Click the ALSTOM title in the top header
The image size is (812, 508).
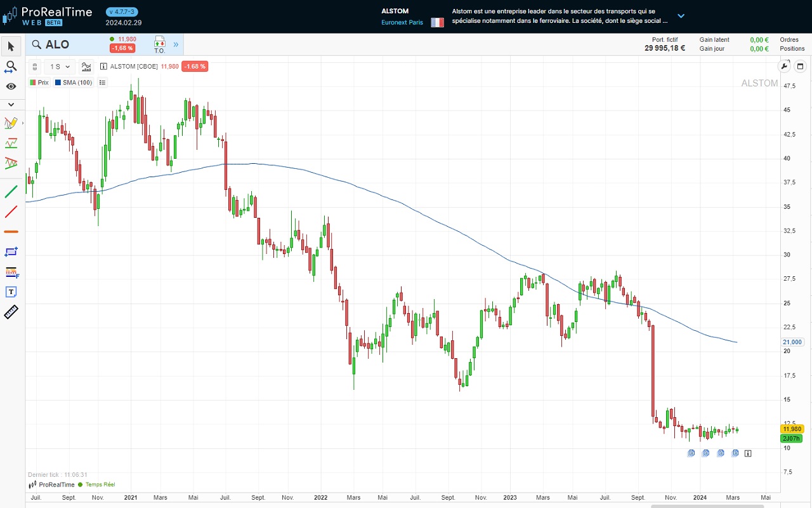click(395, 11)
